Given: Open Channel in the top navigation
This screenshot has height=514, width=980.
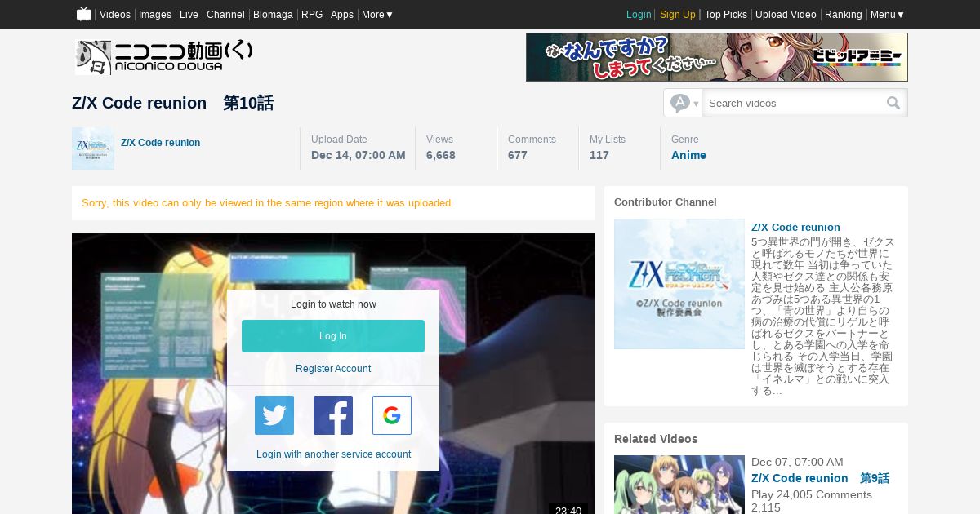Looking at the screenshot, I should [225, 15].
